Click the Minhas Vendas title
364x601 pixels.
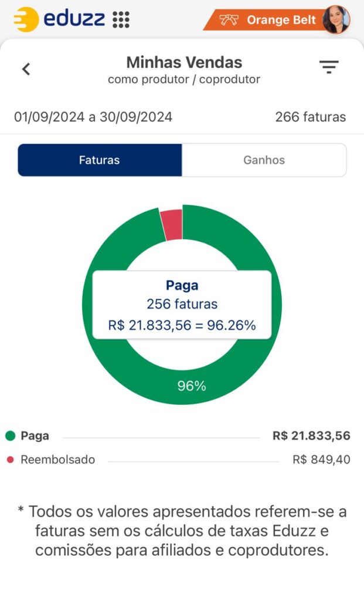[x=184, y=62]
